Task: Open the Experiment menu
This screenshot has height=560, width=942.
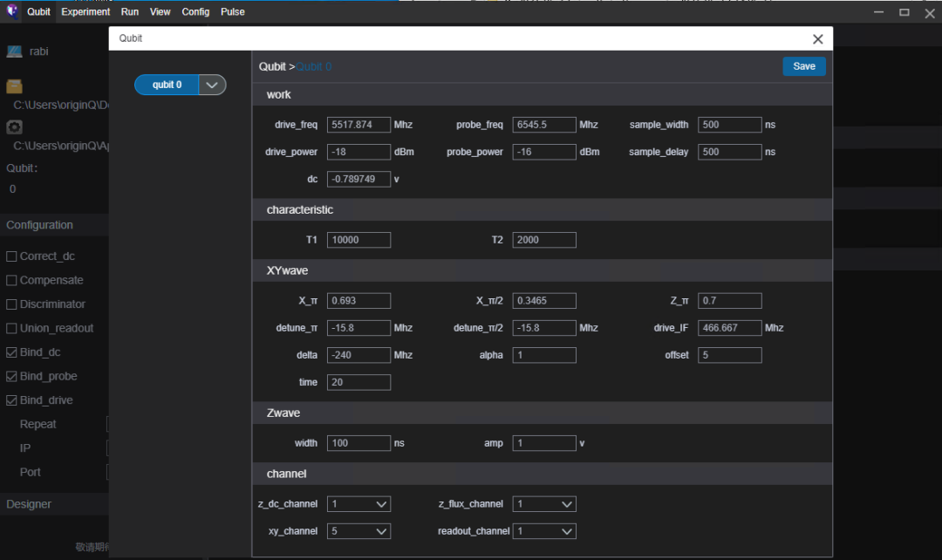Action: (x=85, y=12)
